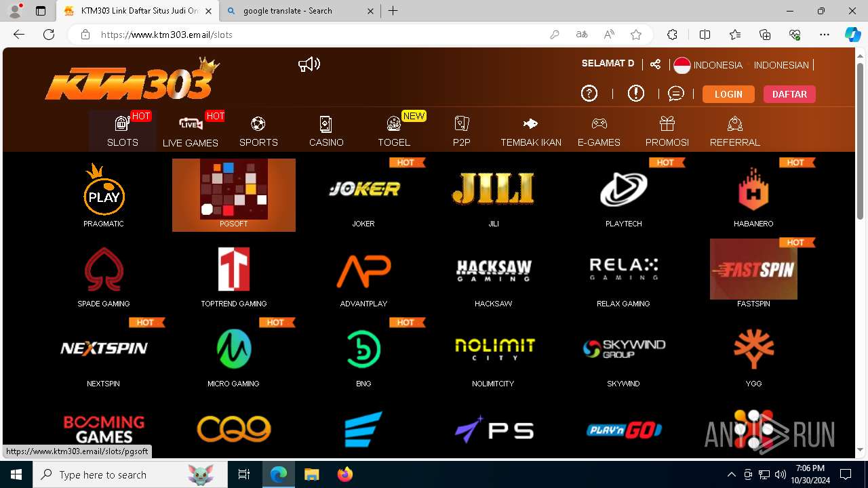The image size is (868, 488).
Task: Open the Hacksaw Gaming provider
Action: pyautogui.click(x=494, y=270)
